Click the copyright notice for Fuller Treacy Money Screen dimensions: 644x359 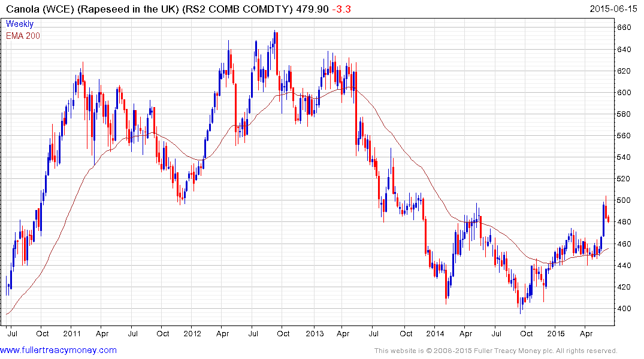[x=496, y=351]
